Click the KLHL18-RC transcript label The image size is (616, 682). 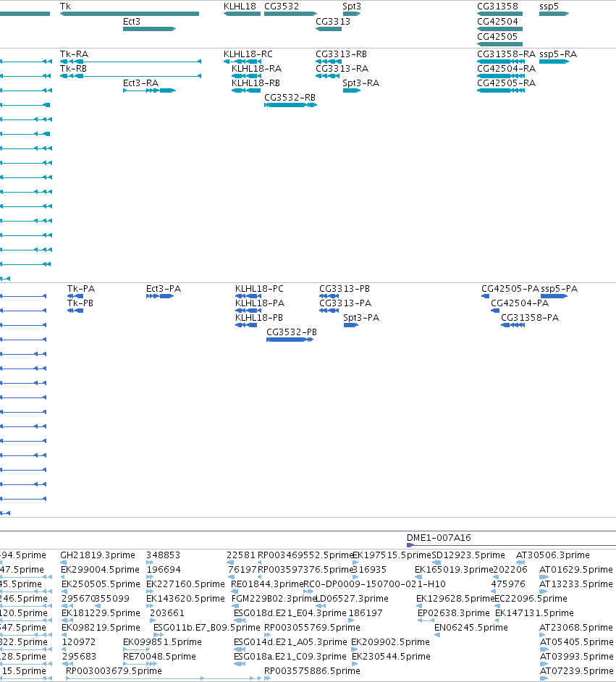pos(248,54)
